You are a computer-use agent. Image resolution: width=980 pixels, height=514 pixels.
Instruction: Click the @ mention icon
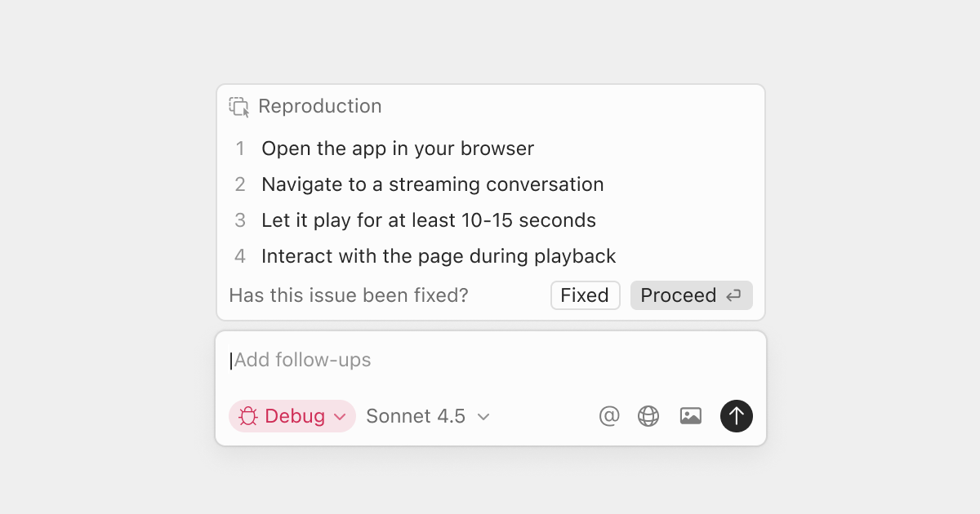[608, 416]
